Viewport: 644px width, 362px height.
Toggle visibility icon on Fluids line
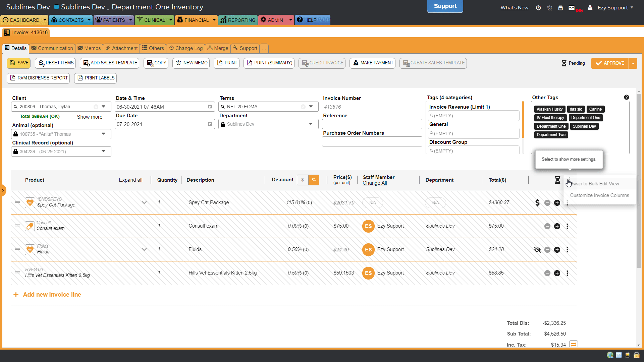537,249
